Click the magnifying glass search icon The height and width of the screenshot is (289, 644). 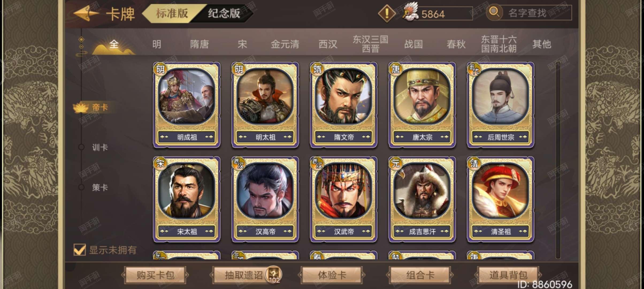point(494,12)
